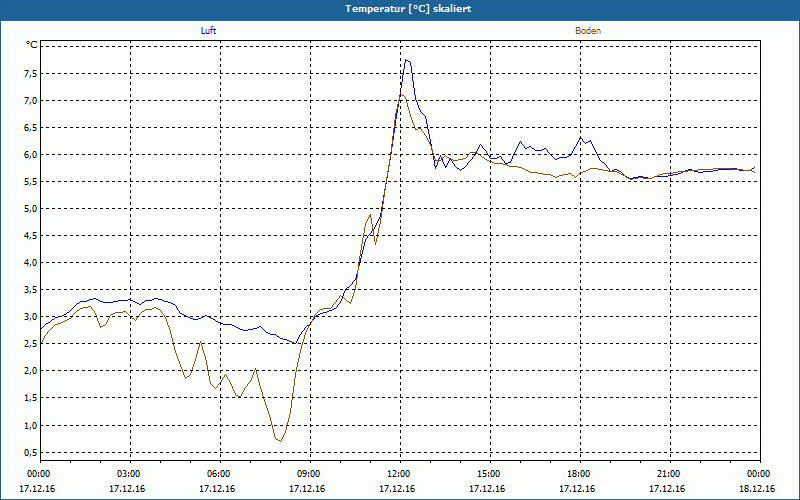Click the '5,5' y-axis value
The image size is (800, 500).
(x=30, y=182)
